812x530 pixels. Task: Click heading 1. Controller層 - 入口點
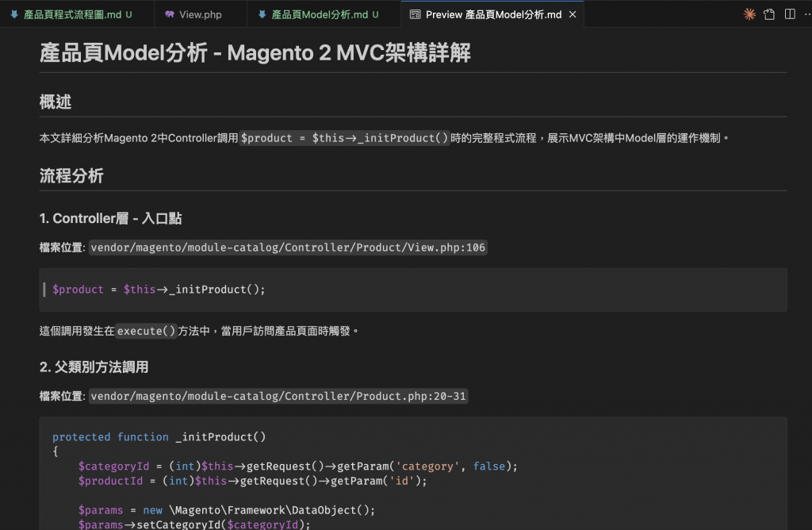click(110, 219)
